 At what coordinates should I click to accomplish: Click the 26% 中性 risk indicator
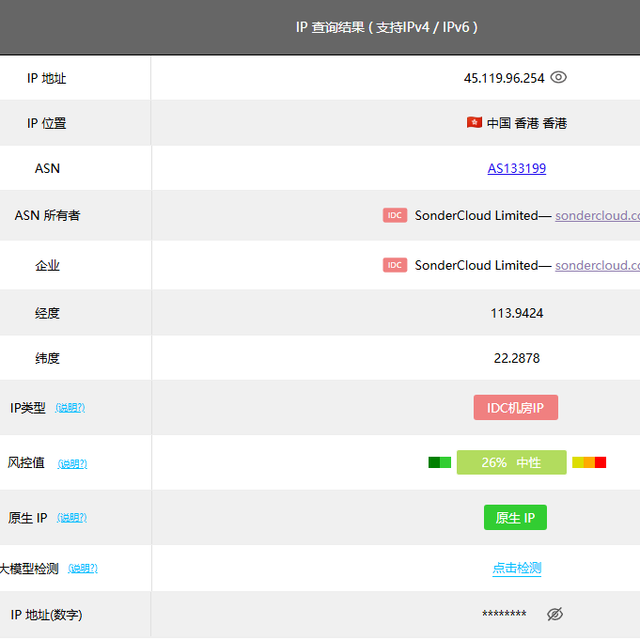511,462
